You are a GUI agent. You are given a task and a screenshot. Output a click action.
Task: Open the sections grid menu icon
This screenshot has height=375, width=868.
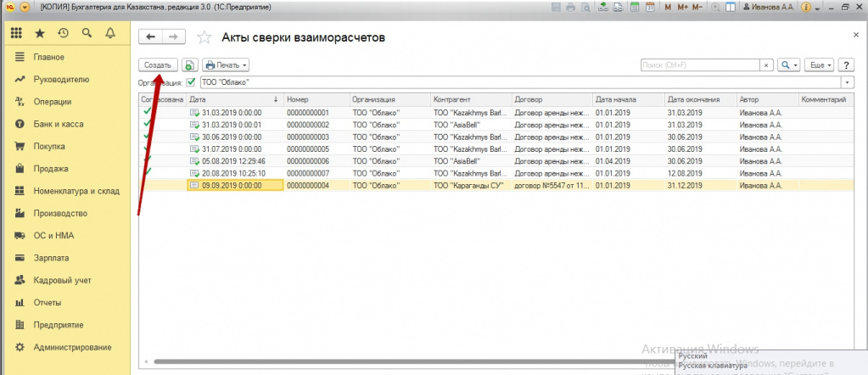(x=16, y=33)
